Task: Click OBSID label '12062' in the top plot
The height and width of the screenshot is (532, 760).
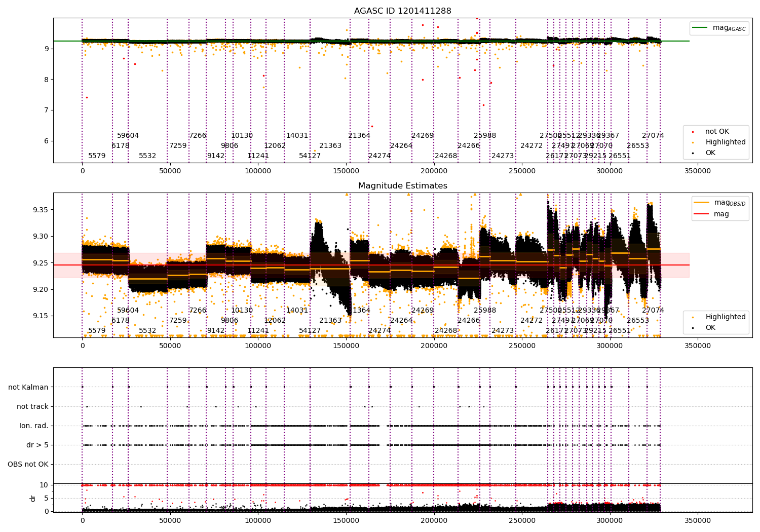Action: coord(275,146)
